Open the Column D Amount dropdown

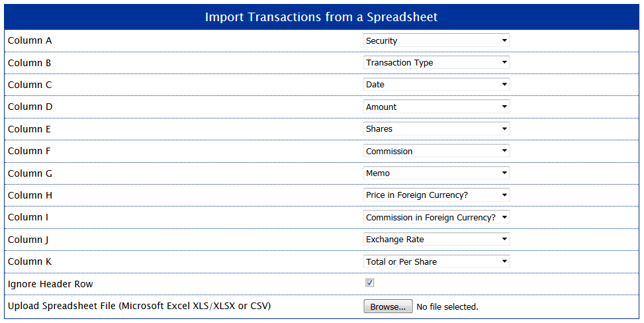(436, 107)
